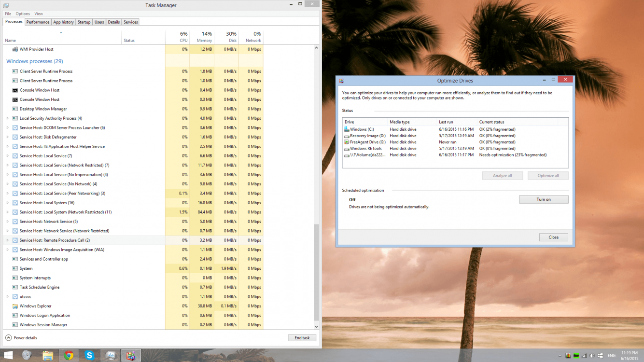Screen dimensions: 644x362
Task: Select the System process row
Action: click(x=133, y=268)
